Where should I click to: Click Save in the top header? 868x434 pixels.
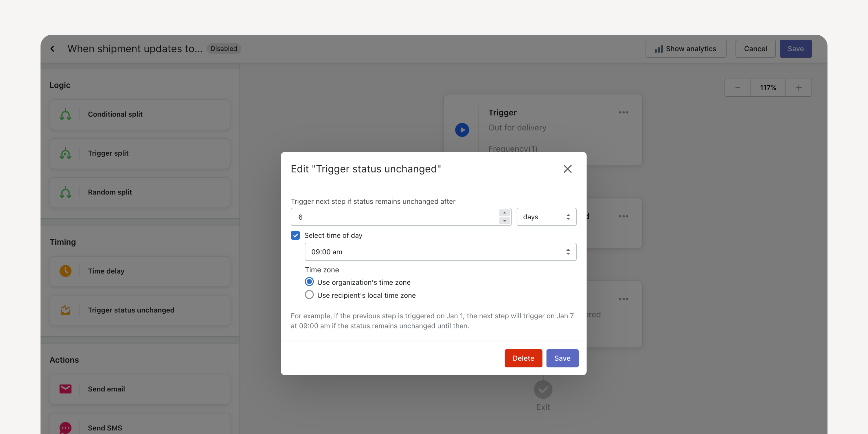click(x=796, y=49)
